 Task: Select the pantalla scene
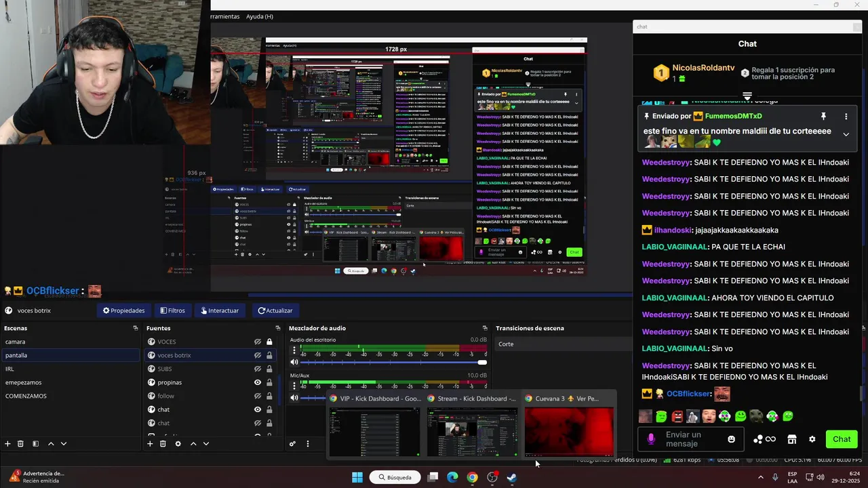pyautogui.click(x=71, y=355)
